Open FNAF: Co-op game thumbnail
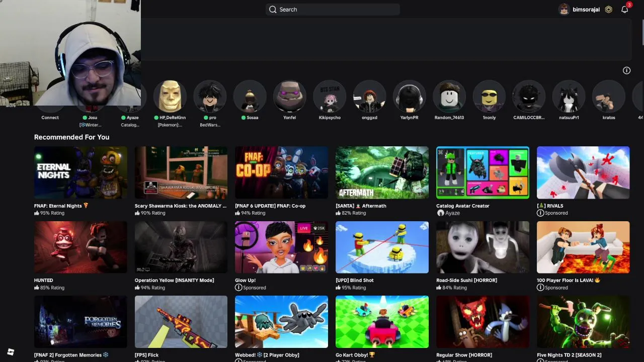 pyautogui.click(x=281, y=172)
